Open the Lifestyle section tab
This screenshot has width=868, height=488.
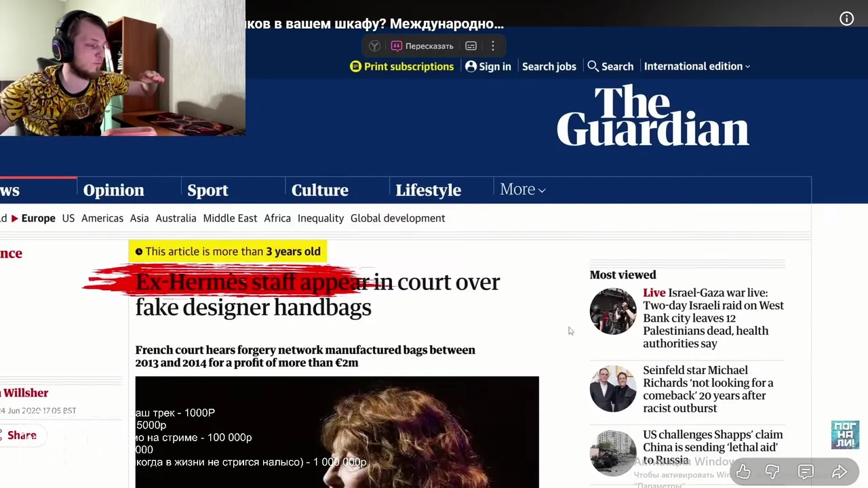click(428, 190)
